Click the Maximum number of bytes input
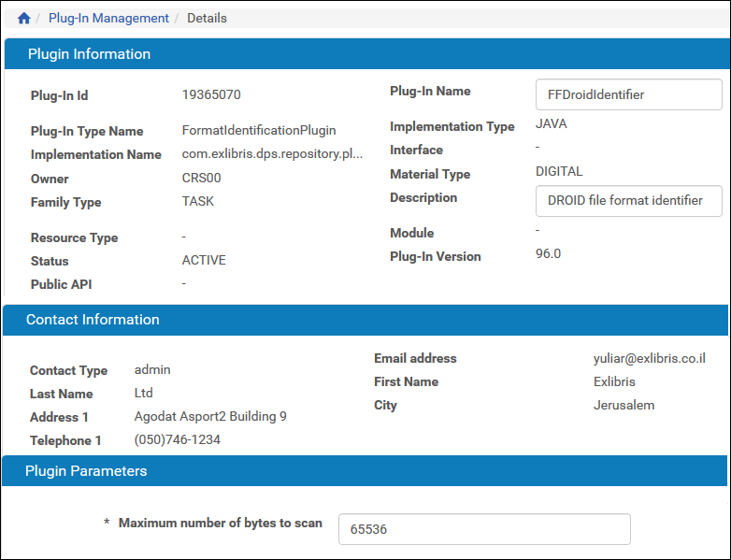The height and width of the screenshot is (560, 731). 483,529
